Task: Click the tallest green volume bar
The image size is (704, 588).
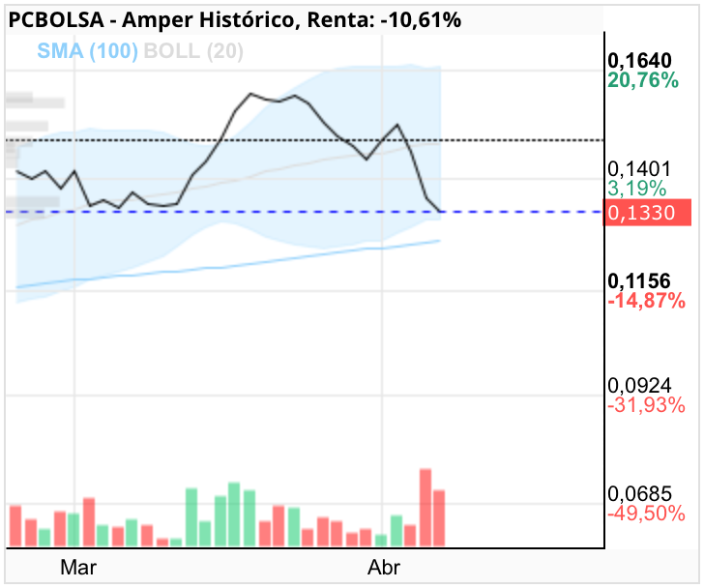Action: [234, 514]
